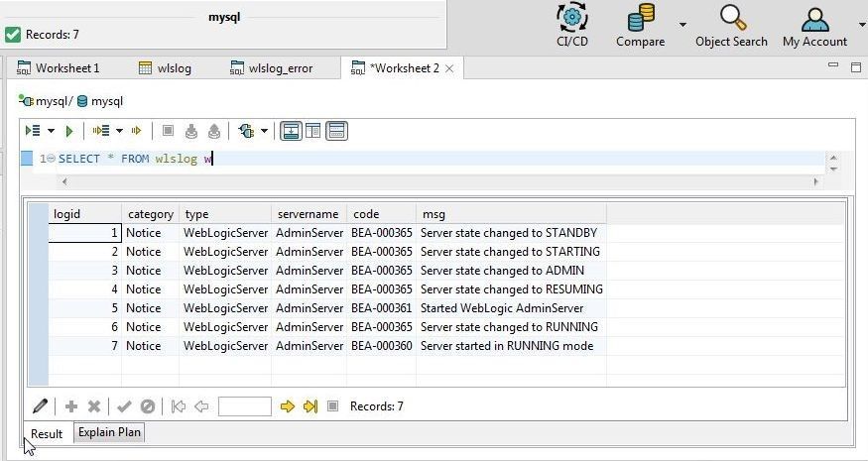This screenshot has width=868, height=461.
Task: Click the yellow step-into single arrow icon
Action: pos(136,131)
